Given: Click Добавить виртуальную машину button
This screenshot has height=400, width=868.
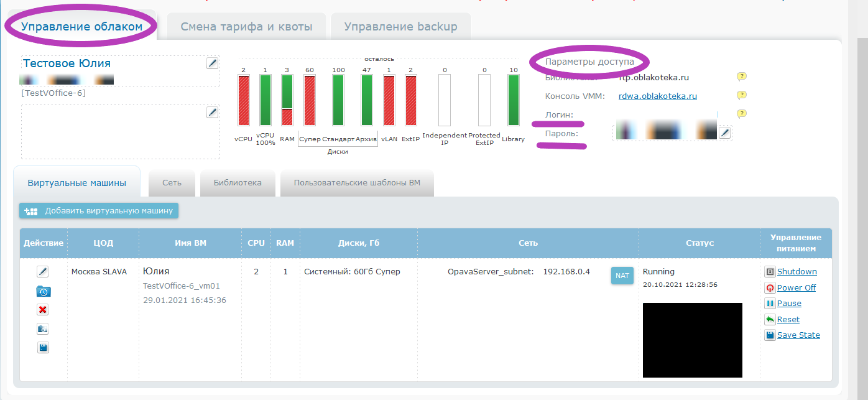Looking at the screenshot, I should pyautogui.click(x=99, y=211).
